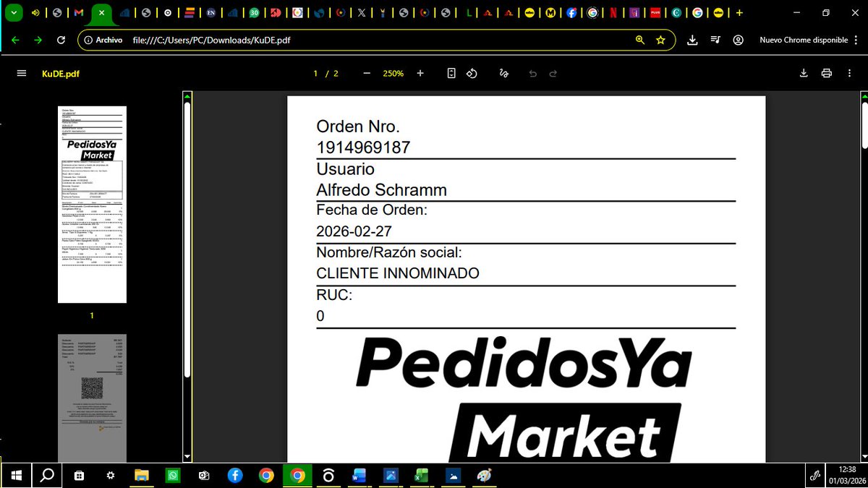Image resolution: width=868 pixels, height=488 pixels.
Task: Click thumbnail panel scroll-down arrow
Action: click(187, 457)
